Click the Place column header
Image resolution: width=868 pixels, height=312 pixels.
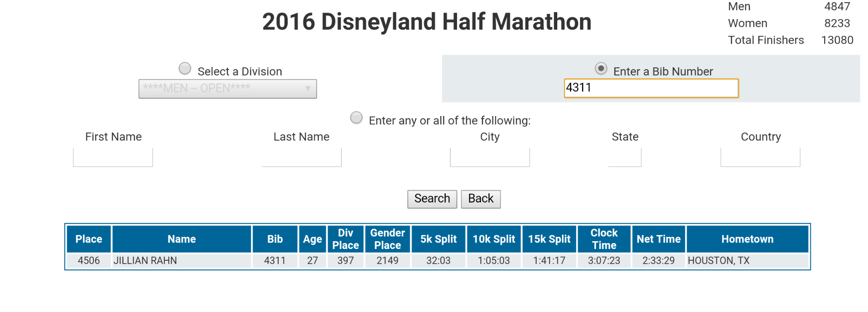tap(89, 239)
